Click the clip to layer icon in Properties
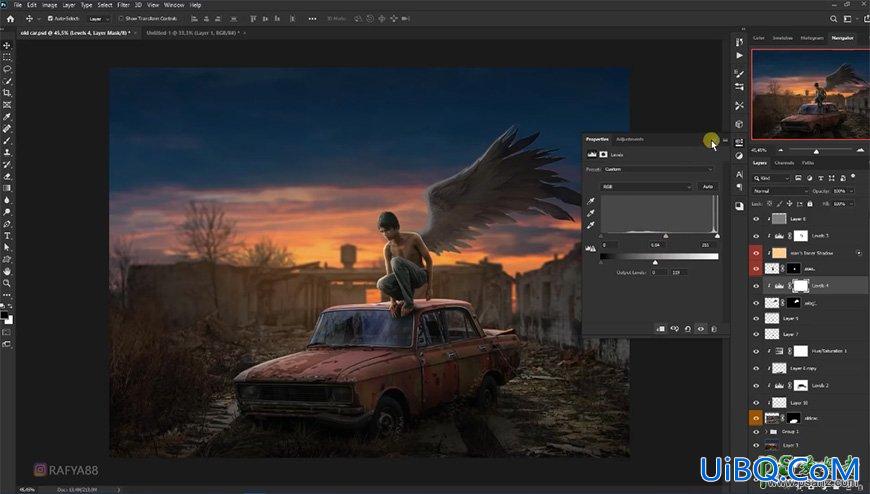The height and width of the screenshot is (494, 870). (x=661, y=329)
